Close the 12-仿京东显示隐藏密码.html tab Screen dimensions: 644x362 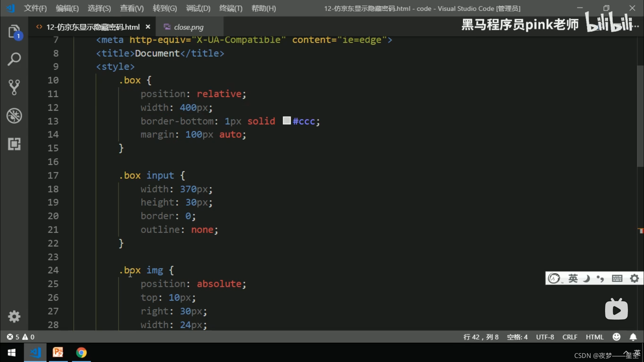click(148, 27)
